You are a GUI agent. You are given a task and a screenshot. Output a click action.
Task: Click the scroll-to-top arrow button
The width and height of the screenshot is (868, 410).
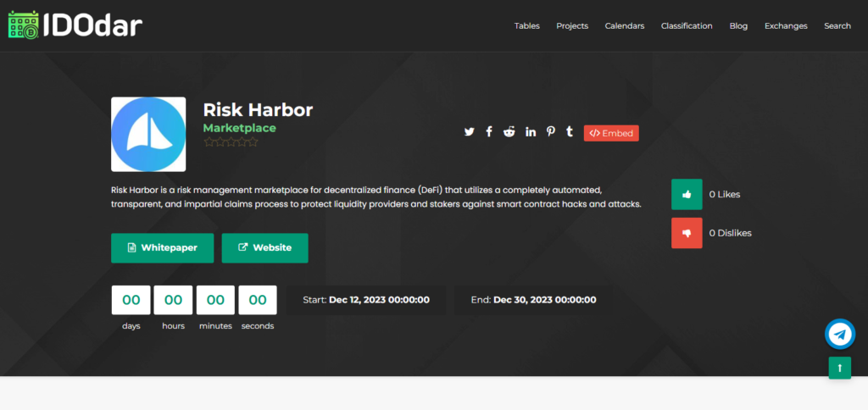click(x=840, y=368)
